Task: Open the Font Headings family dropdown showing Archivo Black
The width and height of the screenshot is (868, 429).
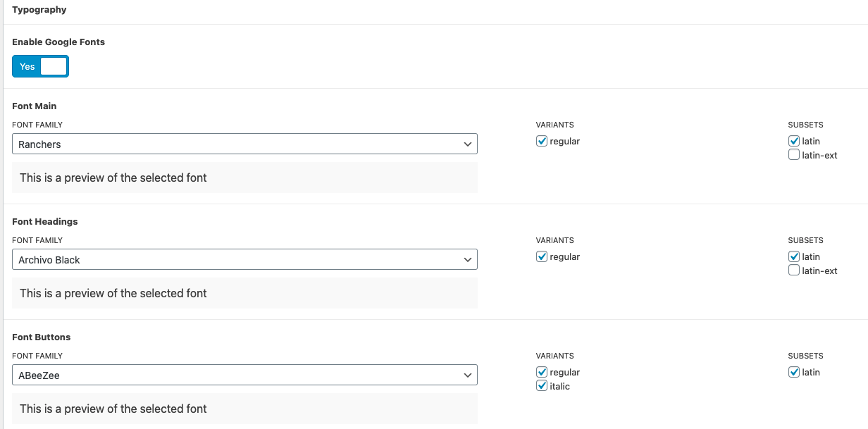Action: click(244, 259)
